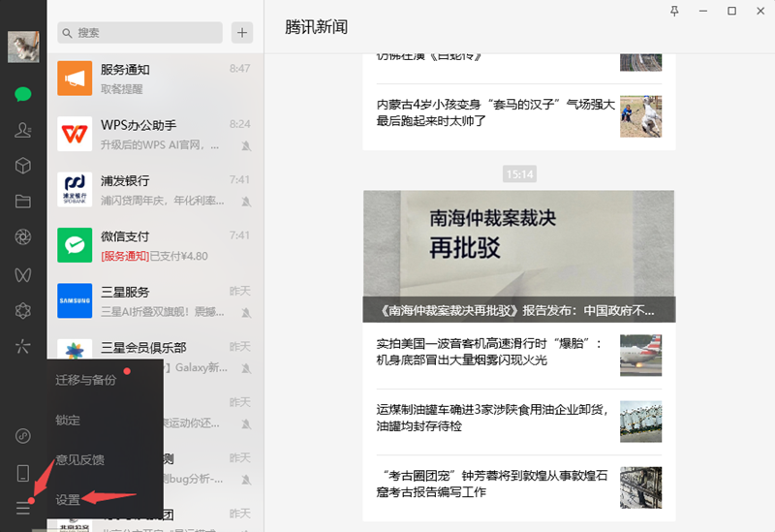775x532 pixels.
Task: Click the [服务通知]已支付¥4.80 preview text
Action: pos(154,256)
